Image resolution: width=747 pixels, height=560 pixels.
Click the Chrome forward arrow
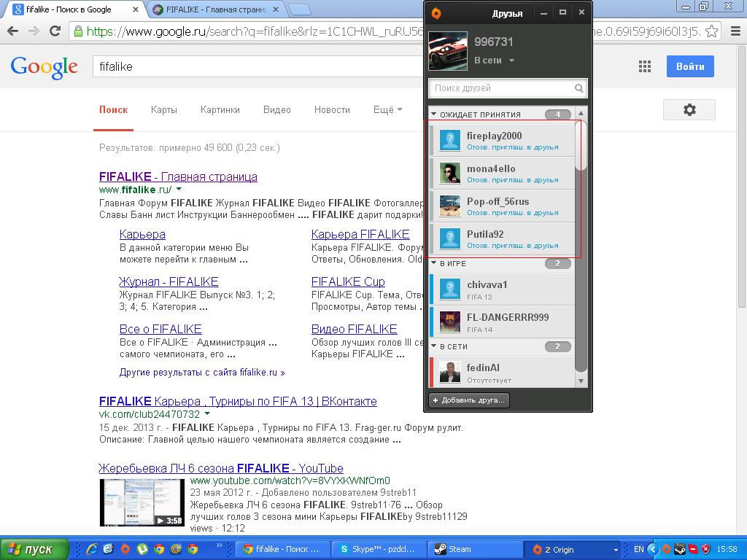34,31
